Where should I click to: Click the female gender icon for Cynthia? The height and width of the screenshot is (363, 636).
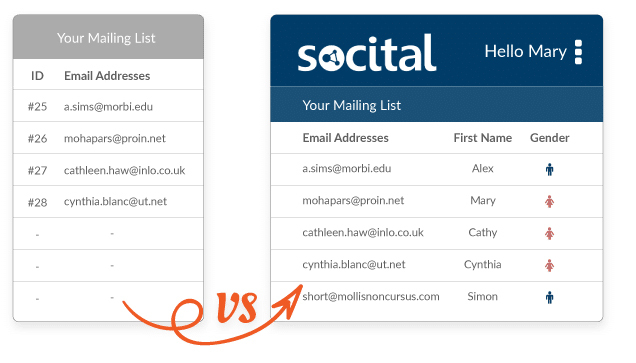tap(550, 265)
